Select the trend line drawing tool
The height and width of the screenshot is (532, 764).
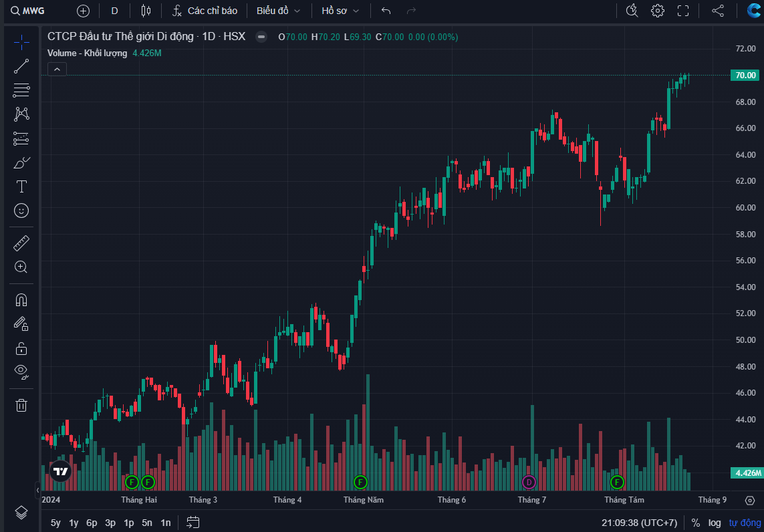click(x=21, y=65)
